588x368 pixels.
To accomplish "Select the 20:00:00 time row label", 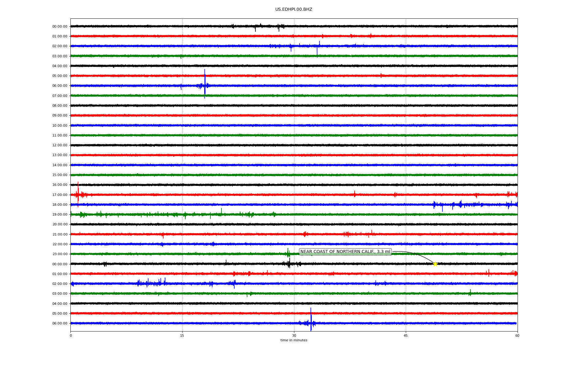I will coord(60,224).
